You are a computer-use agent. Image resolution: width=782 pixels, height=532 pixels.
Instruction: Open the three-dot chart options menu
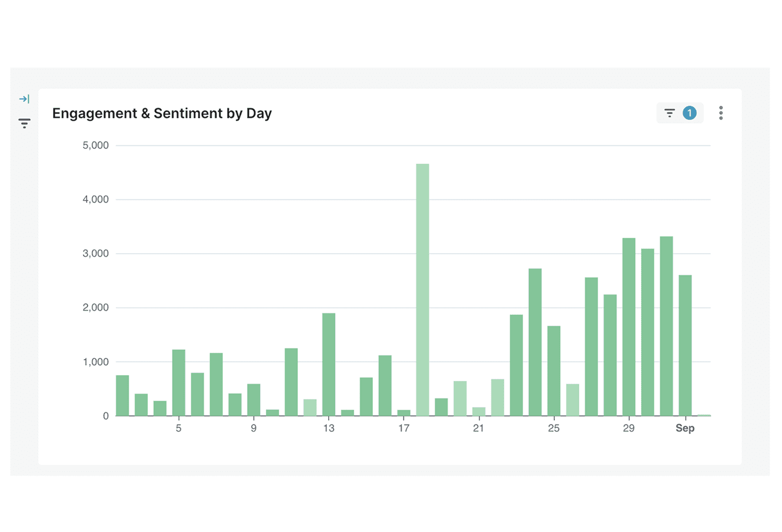(x=721, y=113)
